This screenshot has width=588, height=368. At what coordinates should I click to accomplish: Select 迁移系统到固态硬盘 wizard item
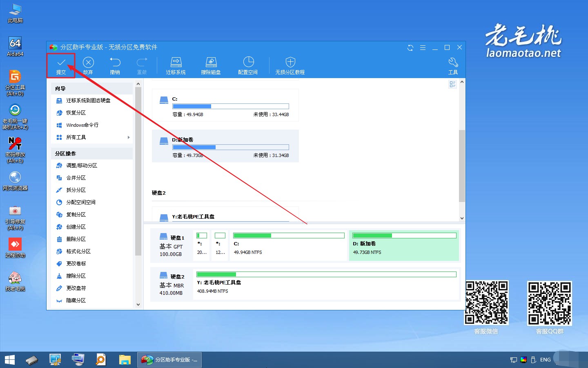88,100
